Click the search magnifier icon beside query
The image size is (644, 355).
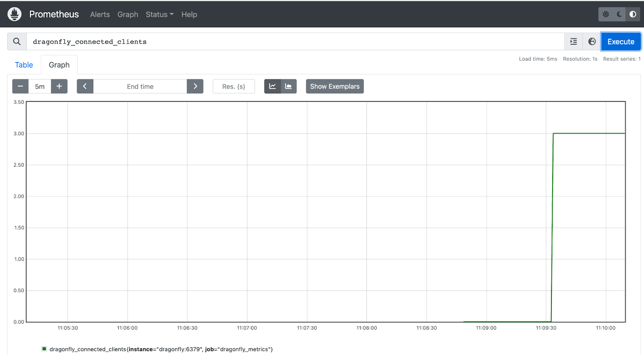[17, 41]
